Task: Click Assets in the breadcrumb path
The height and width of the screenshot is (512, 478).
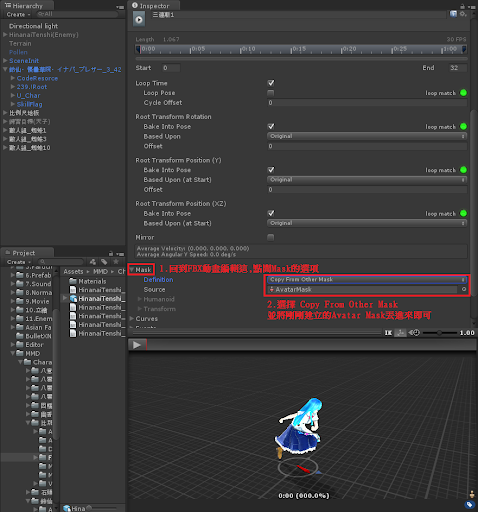Action: (73, 271)
